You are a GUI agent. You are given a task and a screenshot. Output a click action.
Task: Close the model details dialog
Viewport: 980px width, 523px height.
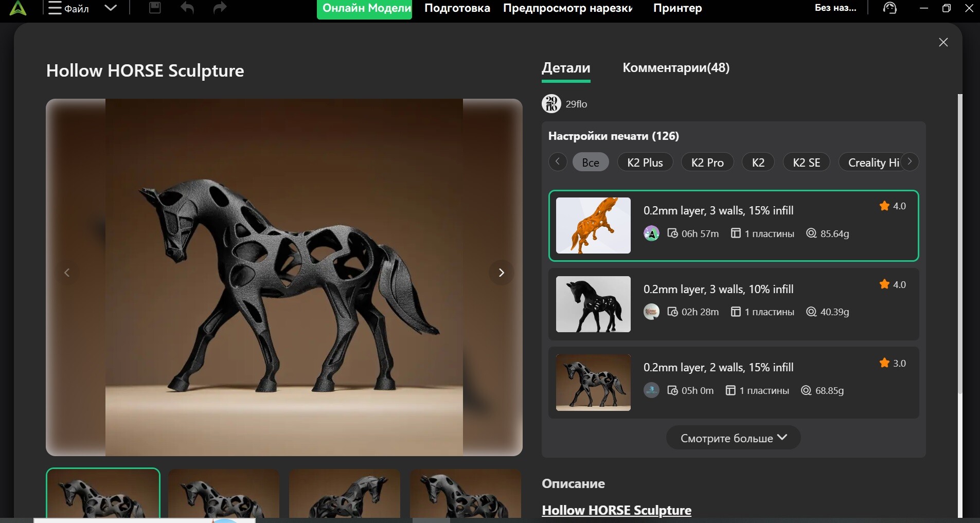point(943,42)
